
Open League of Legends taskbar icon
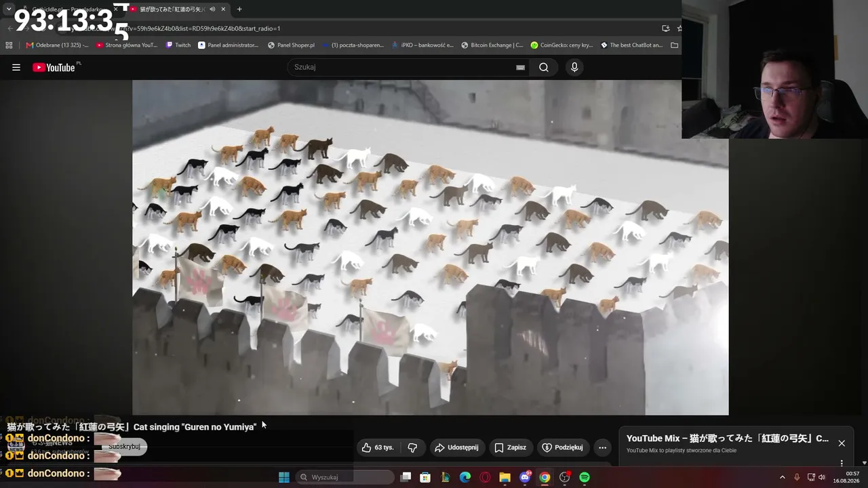[x=446, y=477]
